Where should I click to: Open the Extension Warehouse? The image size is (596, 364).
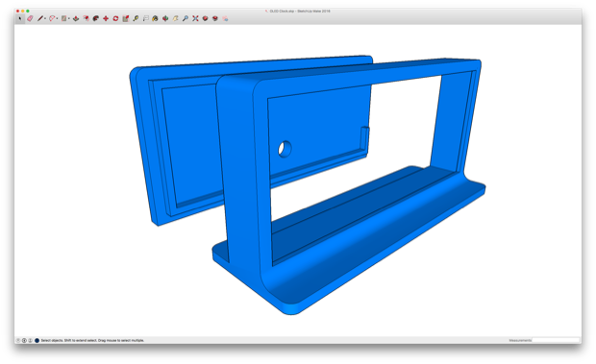215,18
